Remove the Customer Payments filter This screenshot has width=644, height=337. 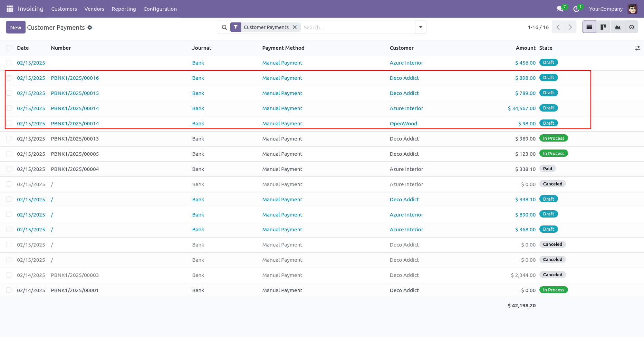(x=295, y=27)
